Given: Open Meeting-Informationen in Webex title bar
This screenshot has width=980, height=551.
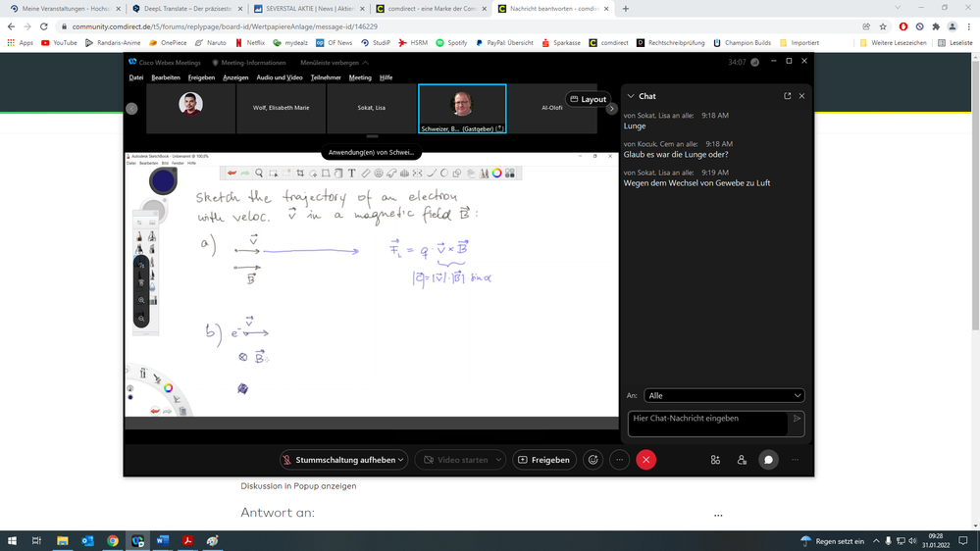Looking at the screenshot, I should click(249, 63).
